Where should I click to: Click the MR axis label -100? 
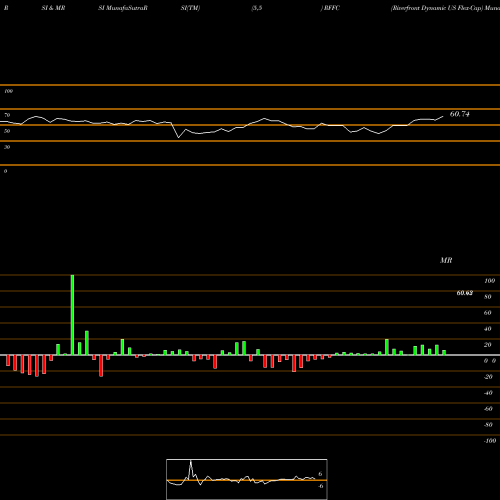[490, 441]
